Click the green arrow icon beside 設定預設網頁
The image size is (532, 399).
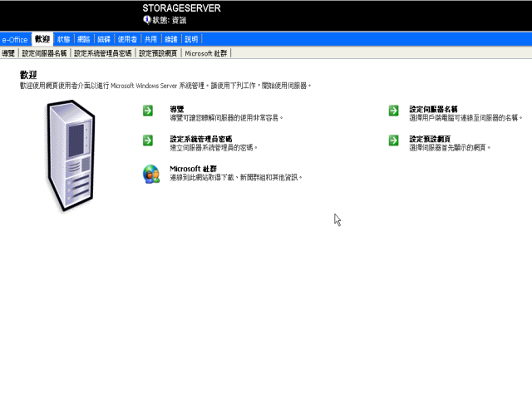(393, 140)
